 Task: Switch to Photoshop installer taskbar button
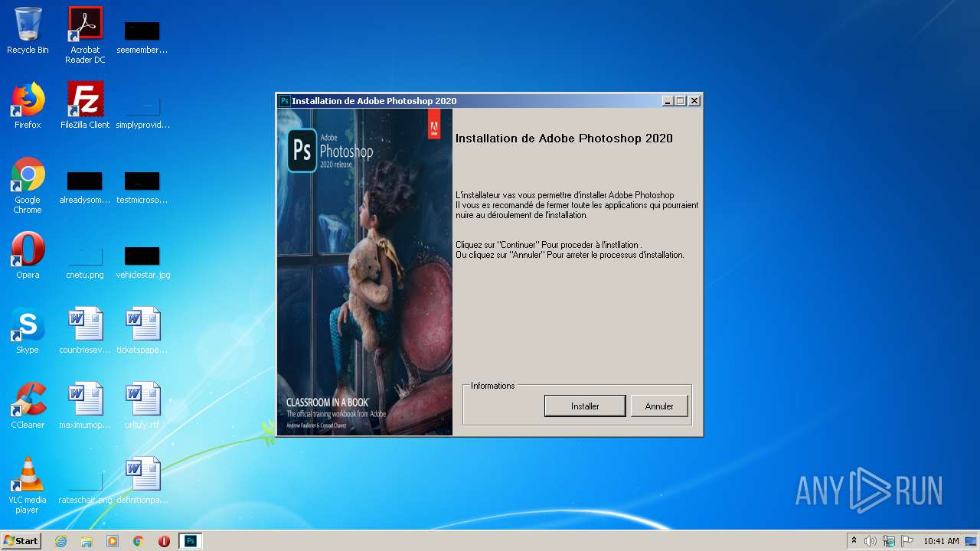pyautogui.click(x=191, y=541)
